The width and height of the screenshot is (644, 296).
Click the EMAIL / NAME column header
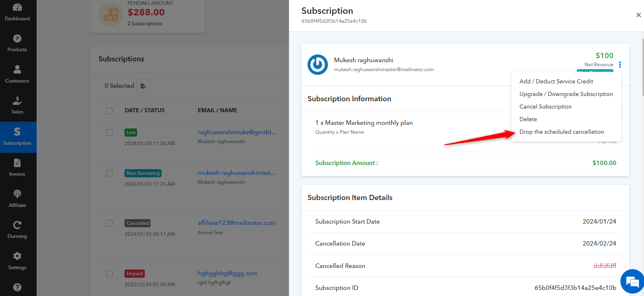tap(217, 110)
